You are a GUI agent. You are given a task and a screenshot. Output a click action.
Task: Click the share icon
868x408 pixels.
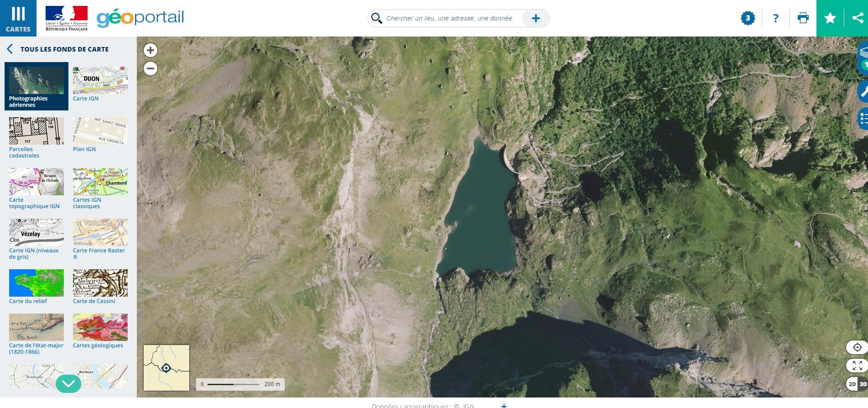click(x=858, y=18)
